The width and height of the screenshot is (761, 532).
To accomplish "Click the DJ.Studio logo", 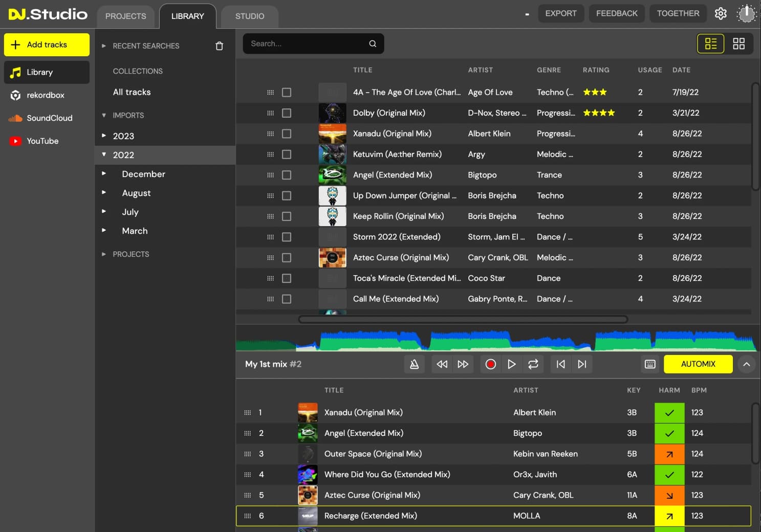I will [48, 14].
